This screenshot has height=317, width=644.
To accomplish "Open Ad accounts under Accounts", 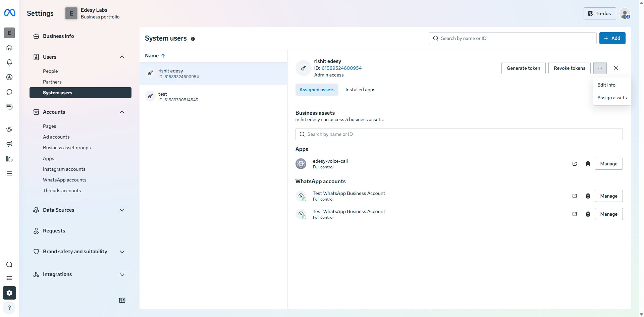I will [x=56, y=137].
